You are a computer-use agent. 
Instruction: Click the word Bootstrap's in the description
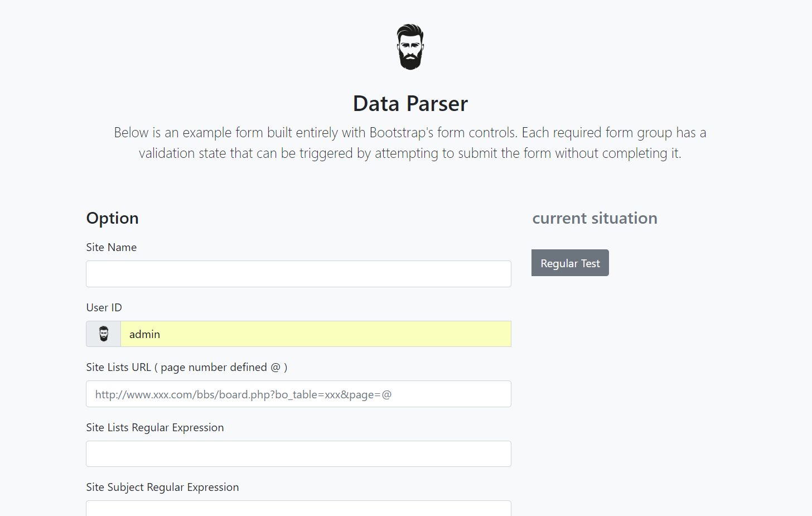[x=401, y=133]
